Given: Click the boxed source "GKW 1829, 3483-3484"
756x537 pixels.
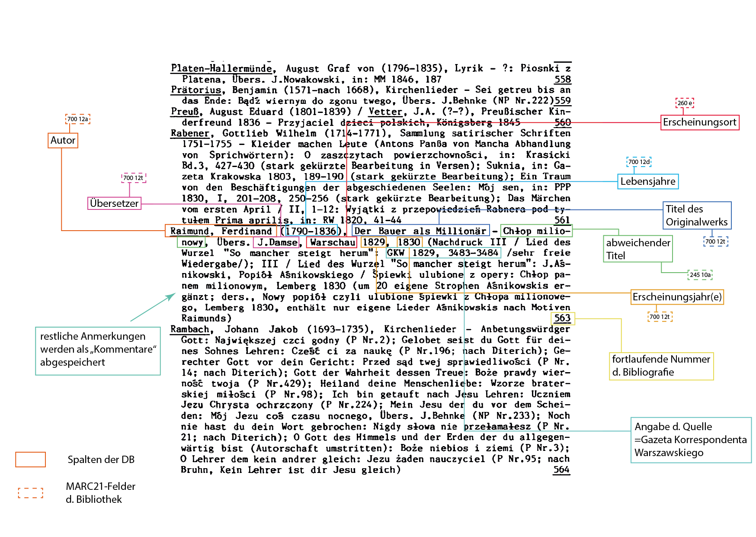Looking at the screenshot, I should (443, 253).
